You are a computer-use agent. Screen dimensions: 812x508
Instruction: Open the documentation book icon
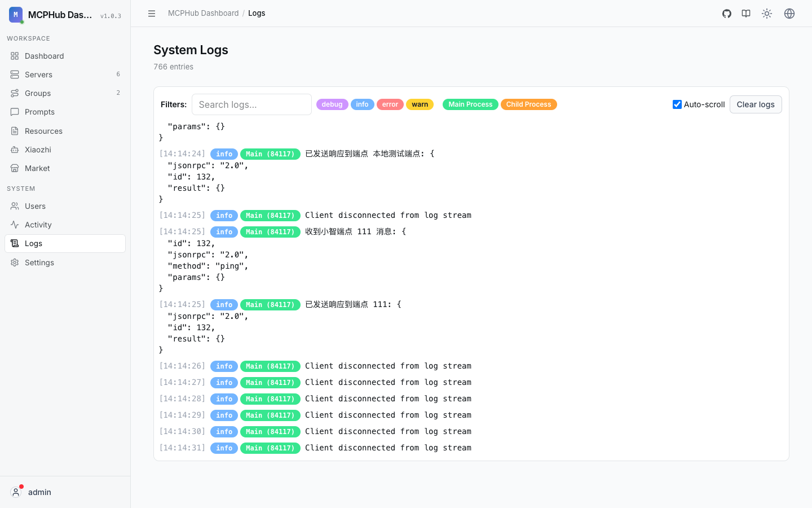tap(746, 14)
